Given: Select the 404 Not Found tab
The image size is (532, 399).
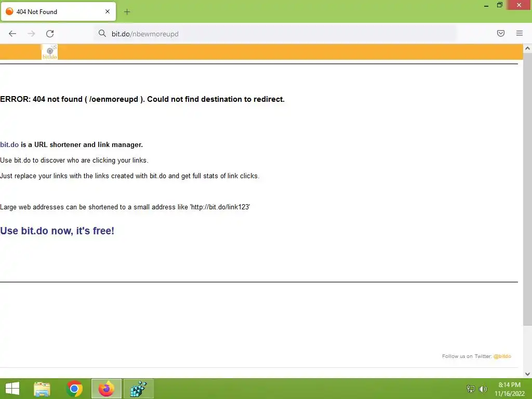Looking at the screenshot, I should pyautogui.click(x=58, y=11).
